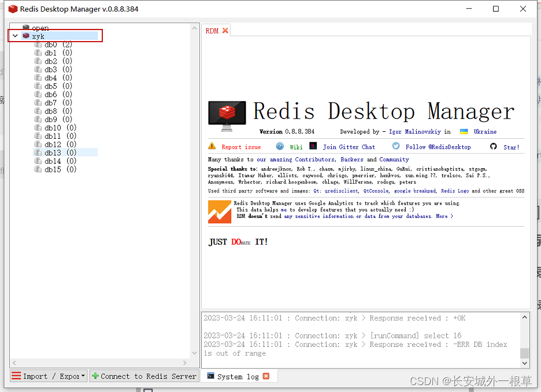Screen dimensions: 541x392
Task: Click the System log console icon
Action: [x=211, y=376]
